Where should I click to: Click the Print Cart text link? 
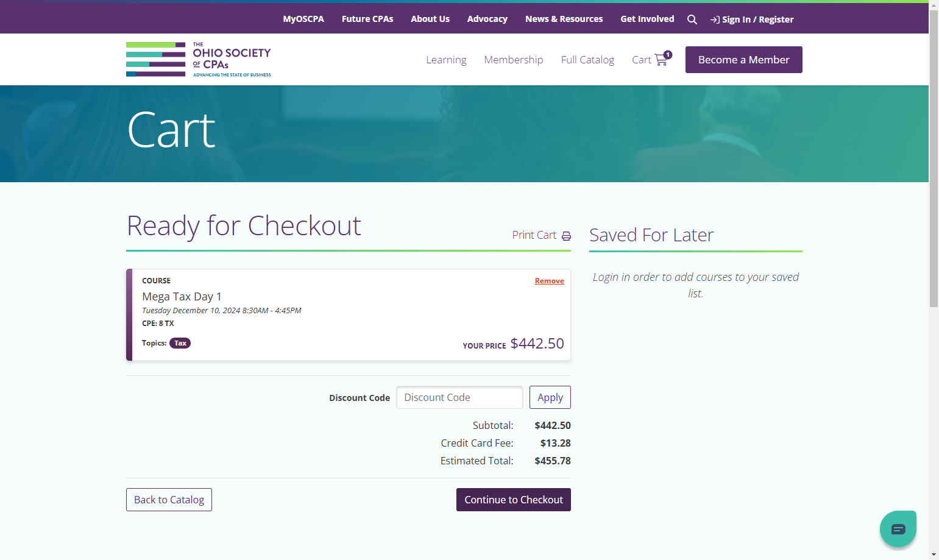pos(534,235)
